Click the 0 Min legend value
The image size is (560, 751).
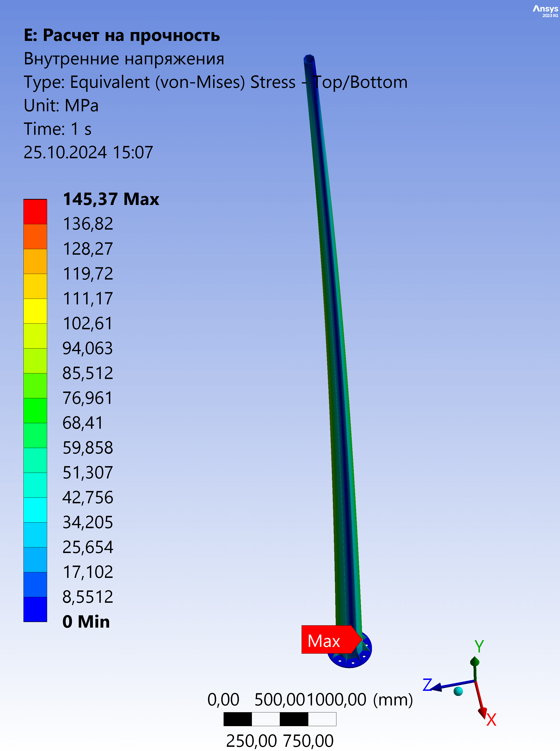pos(86,621)
